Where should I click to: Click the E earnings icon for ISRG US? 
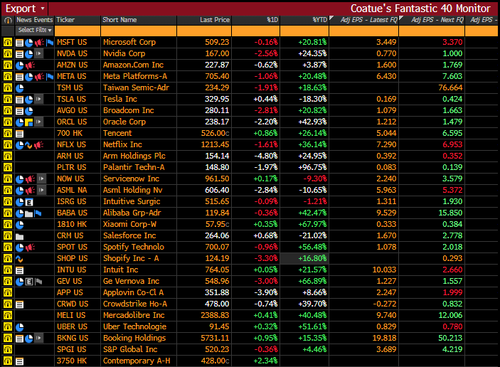[29, 202]
